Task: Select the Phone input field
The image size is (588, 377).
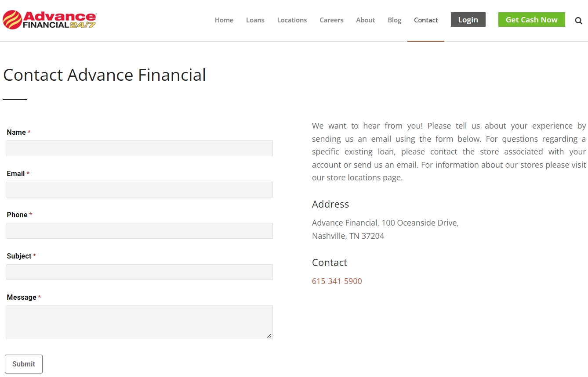Action: click(139, 231)
